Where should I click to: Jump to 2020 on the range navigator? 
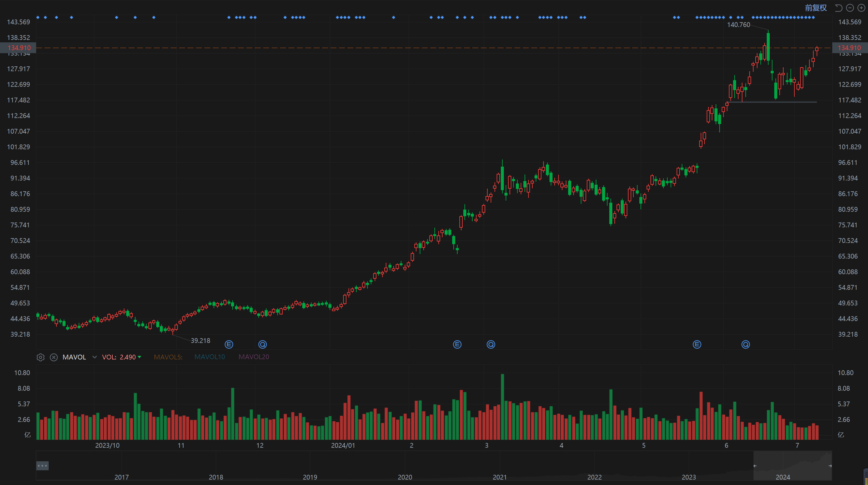click(x=405, y=477)
